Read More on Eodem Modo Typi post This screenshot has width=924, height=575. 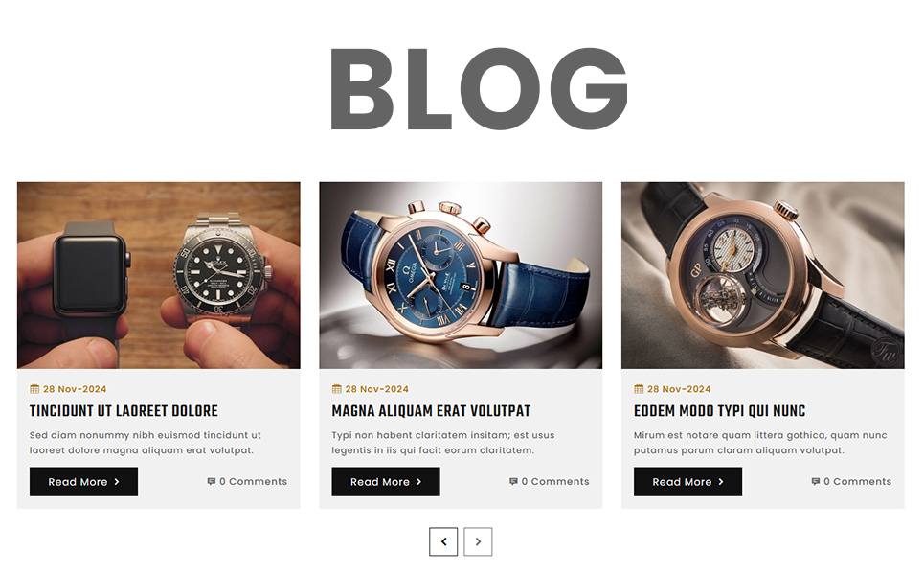pos(687,482)
